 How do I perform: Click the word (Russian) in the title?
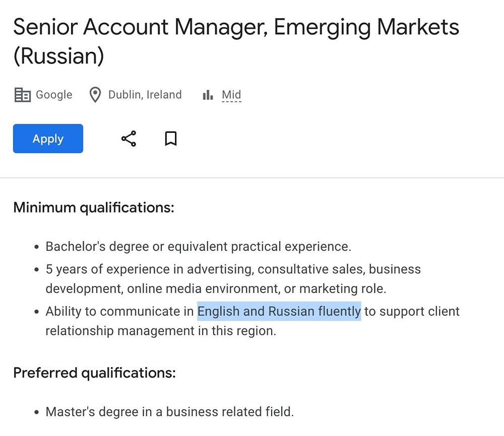click(x=58, y=56)
